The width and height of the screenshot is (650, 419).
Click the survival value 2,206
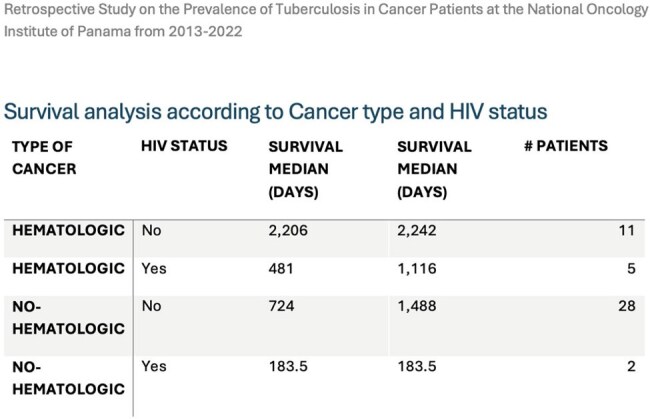[x=288, y=230]
